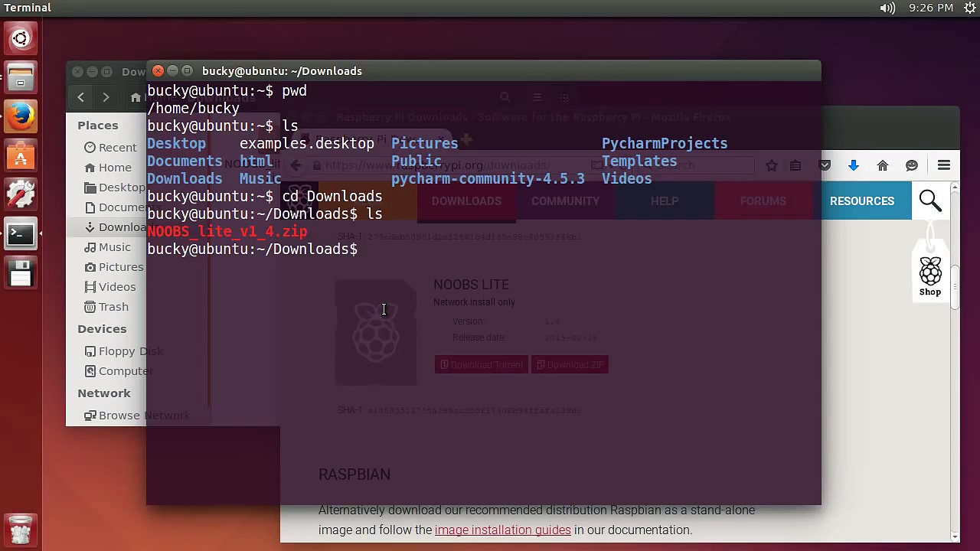Click pycharm-community-4.5.3 in terminal listing
Screen dimensions: 980x551
[488, 178]
